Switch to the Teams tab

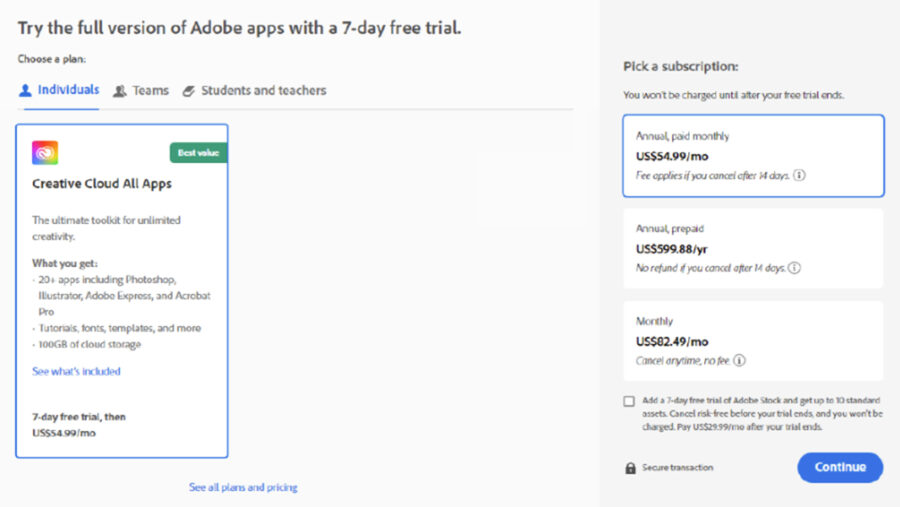pos(141,90)
